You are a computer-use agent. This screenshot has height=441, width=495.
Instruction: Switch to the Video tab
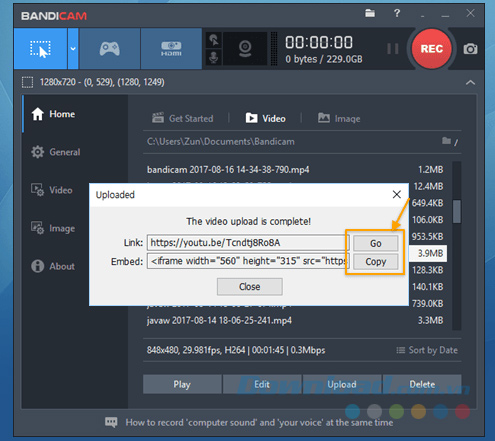point(266,118)
